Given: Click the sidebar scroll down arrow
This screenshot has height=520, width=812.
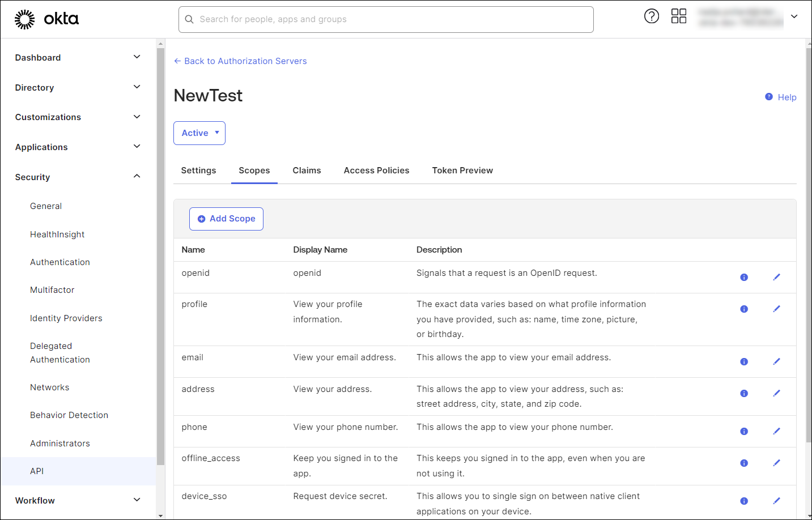Looking at the screenshot, I should click(160, 515).
